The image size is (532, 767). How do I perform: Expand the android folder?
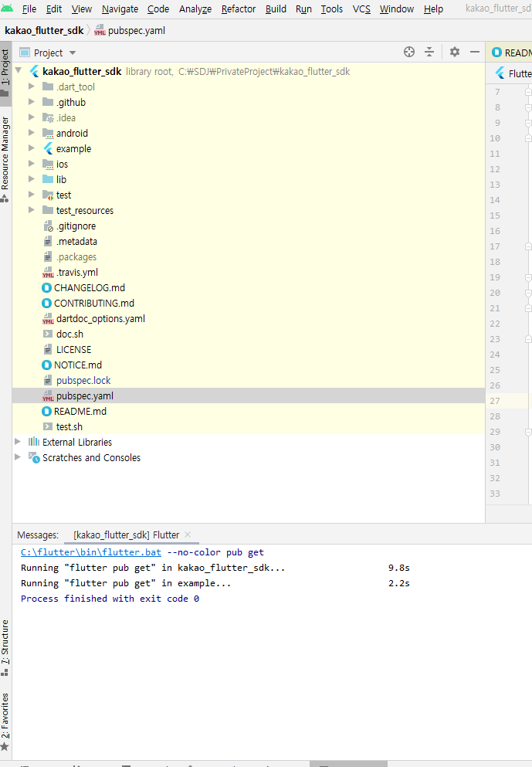[32, 133]
